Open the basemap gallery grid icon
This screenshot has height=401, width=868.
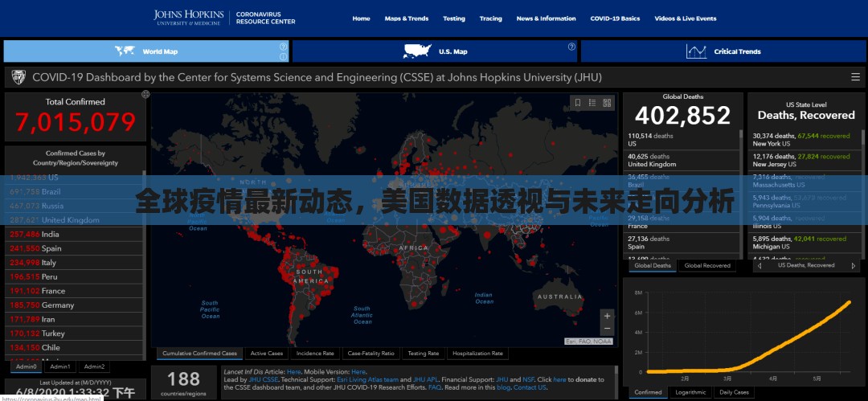pos(607,102)
